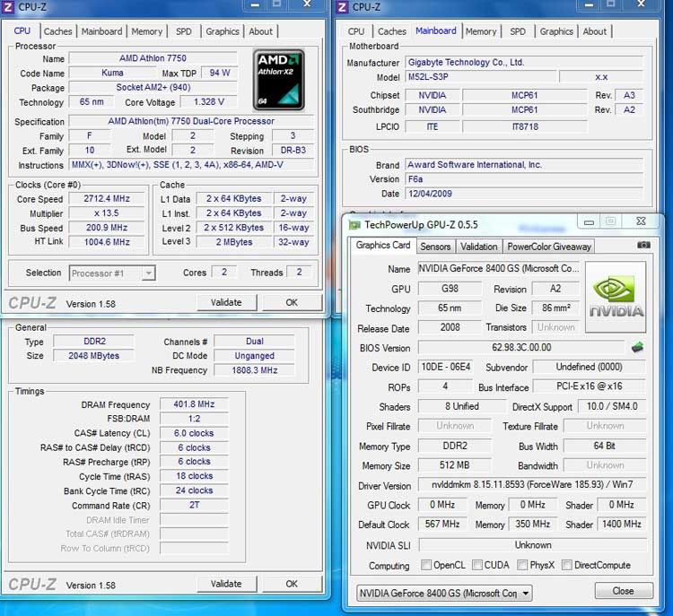673x616 pixels.
Task: Select Graphics Card tab in GPU-Z
Action: [x=383, y=246]
